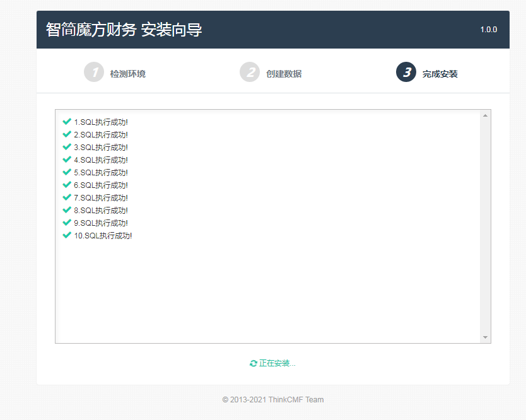The width and height of the screenshot is (526, 420).
Task: Select the step 3 circle icon for 完成安装
Action: pyautogui.click(x=406, y=72)
